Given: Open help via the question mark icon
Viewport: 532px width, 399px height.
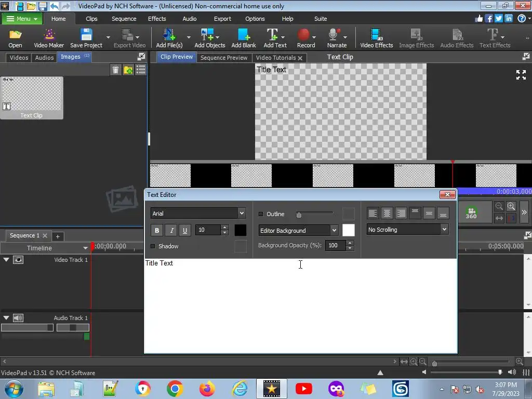Looking at the screenshot, I should click(522, 18).
